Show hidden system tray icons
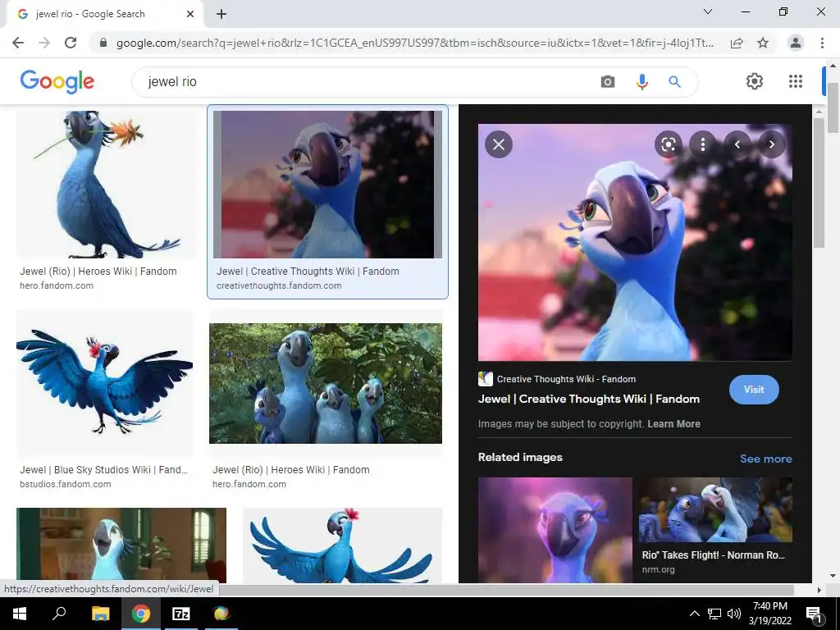This screenshot has width=840, height=630. [694, 614]
